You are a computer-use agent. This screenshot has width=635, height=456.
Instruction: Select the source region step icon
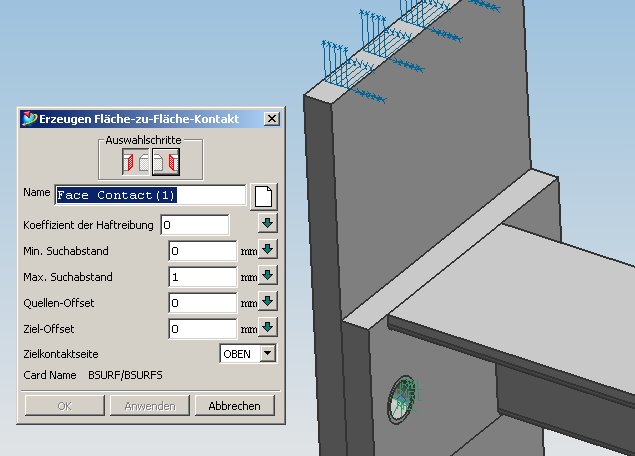pos(136,162)
